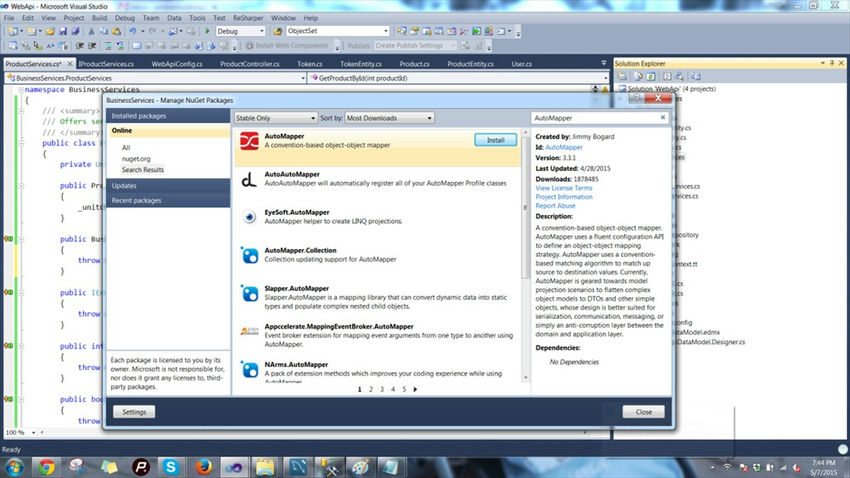Click the Cut toolbar icon
Image resolution: width=850 pixels, height=478 pixels.
[92, 31]
